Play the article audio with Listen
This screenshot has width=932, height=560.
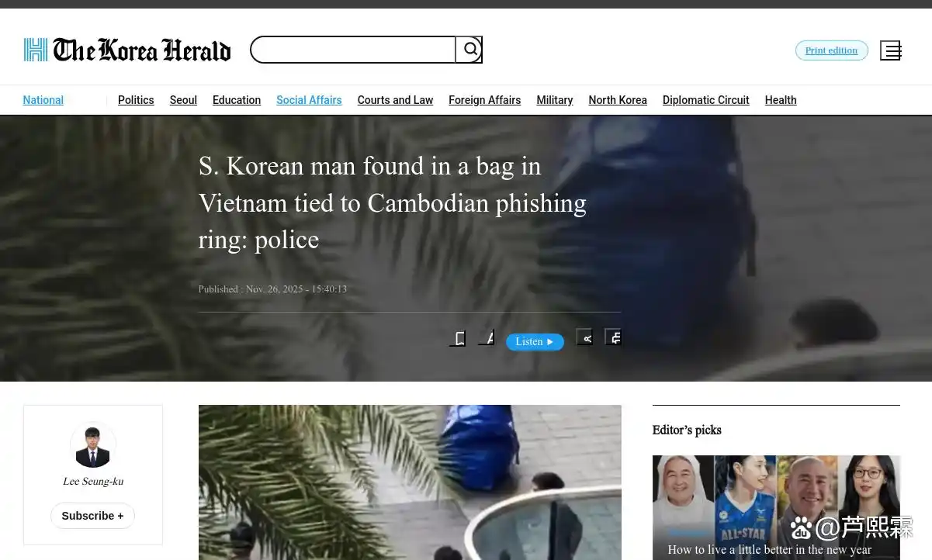(x=535, y=341)
